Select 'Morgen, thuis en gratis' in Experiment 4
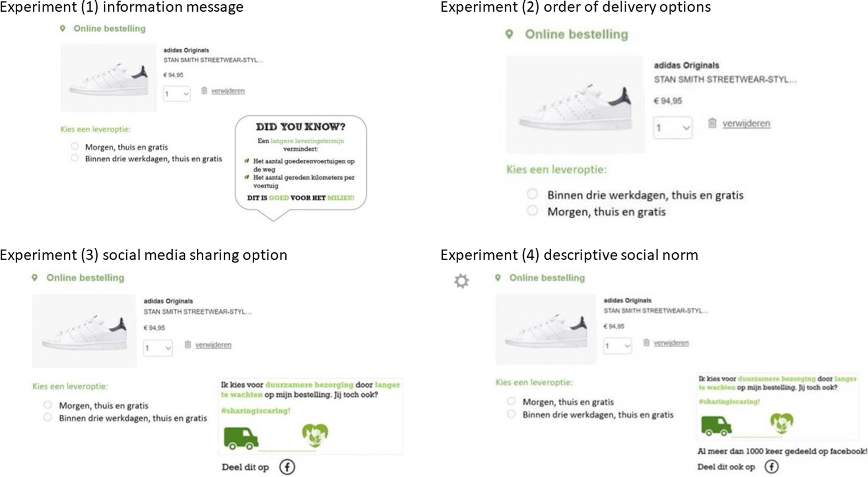 (511, 401)
